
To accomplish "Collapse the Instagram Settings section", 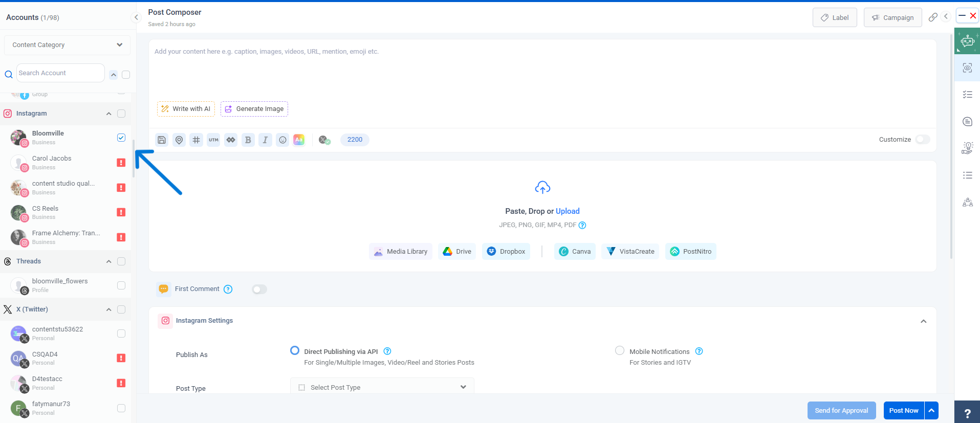I will 924,321.
